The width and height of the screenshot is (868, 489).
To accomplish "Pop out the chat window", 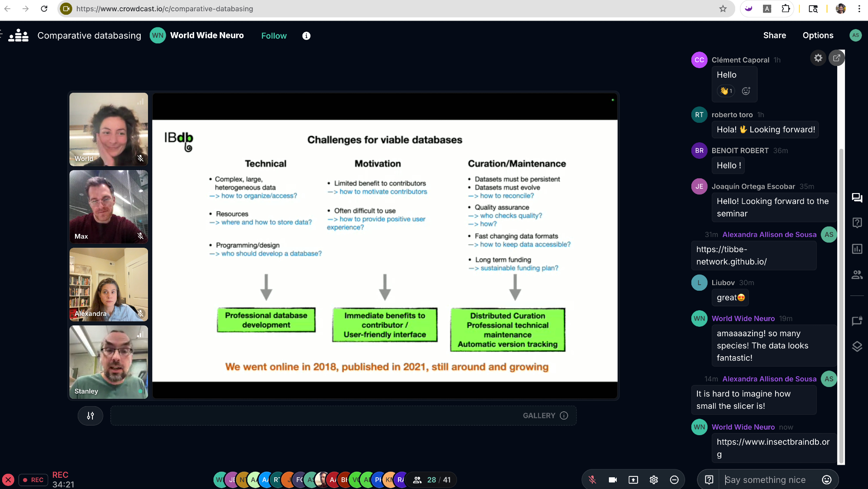I will click(836, 58).
